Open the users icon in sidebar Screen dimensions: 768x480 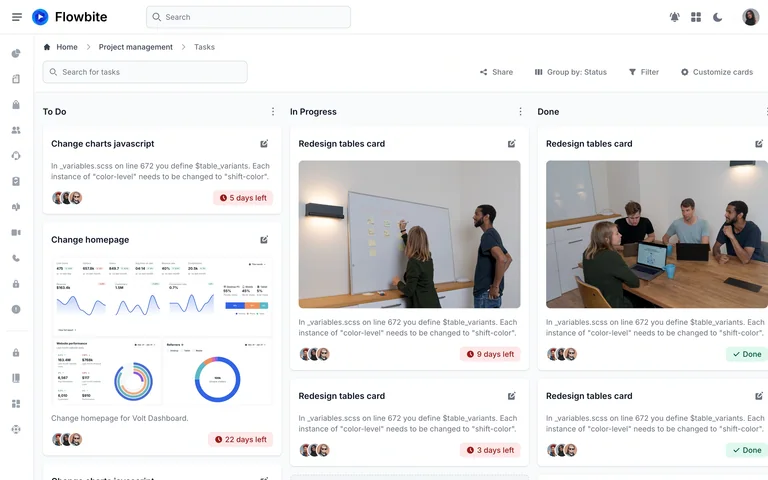(x=16, y=130)
